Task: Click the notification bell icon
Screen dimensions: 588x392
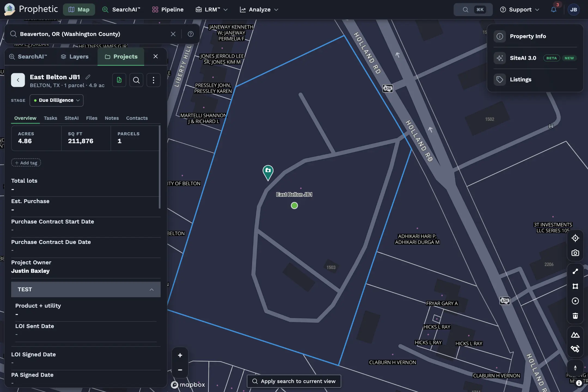Action: 553,10
